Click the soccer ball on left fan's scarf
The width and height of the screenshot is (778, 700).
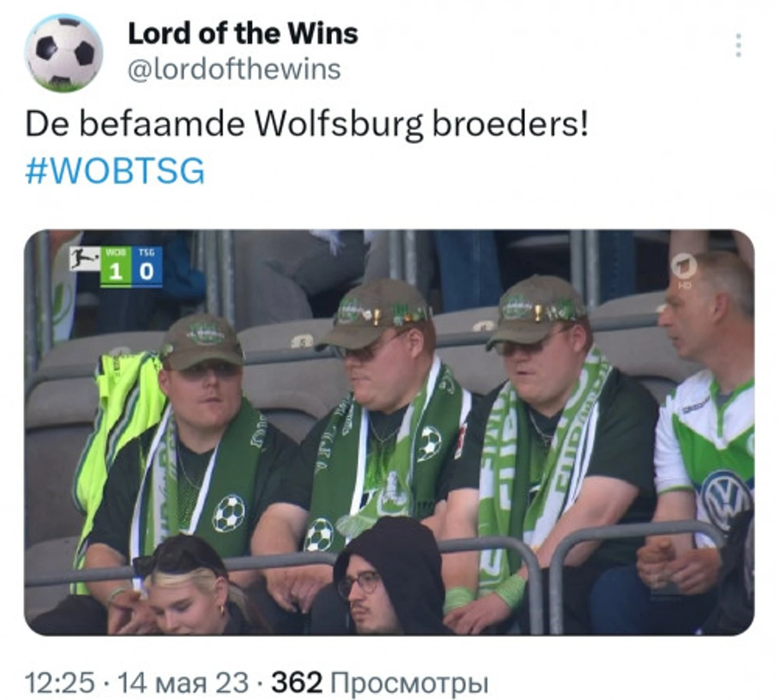229,514
